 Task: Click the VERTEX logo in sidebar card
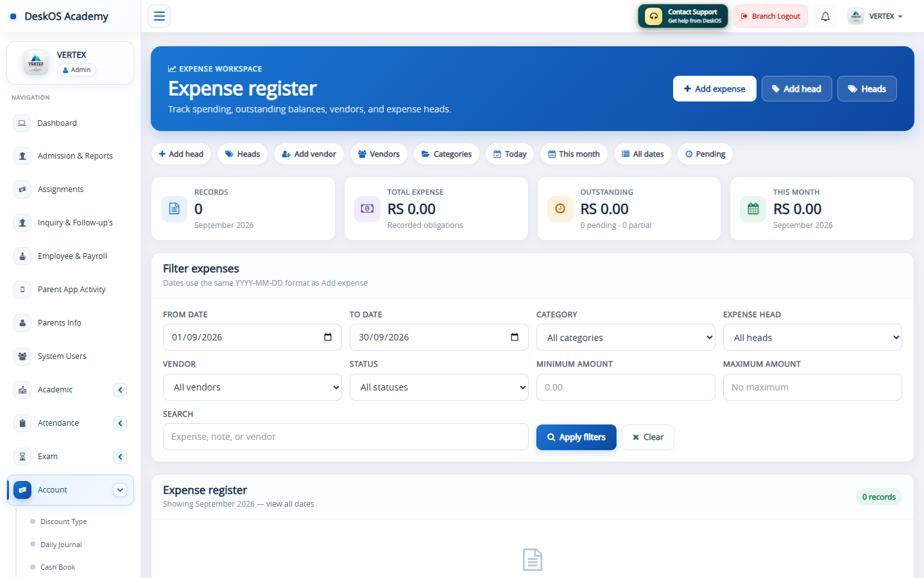coord(36,62)
